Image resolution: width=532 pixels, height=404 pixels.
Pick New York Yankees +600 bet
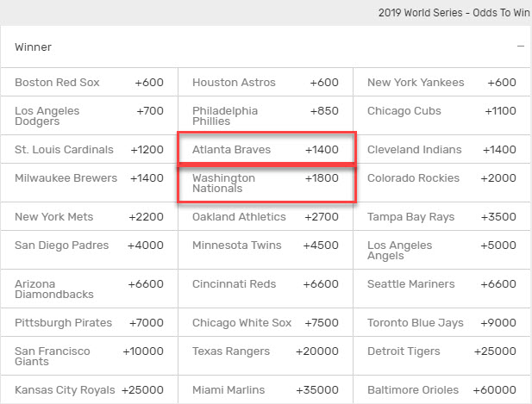point(441,83)
